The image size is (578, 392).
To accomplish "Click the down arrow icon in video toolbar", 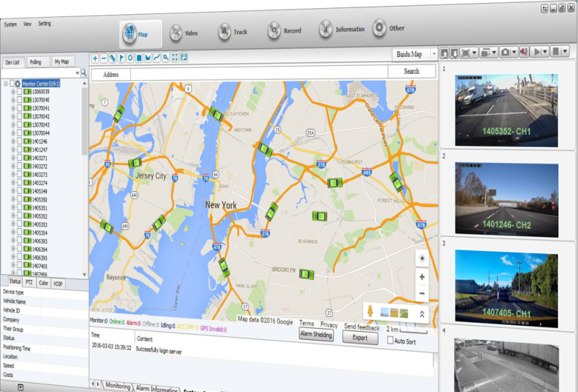I will pyautogui.click(x=454, y=53).
